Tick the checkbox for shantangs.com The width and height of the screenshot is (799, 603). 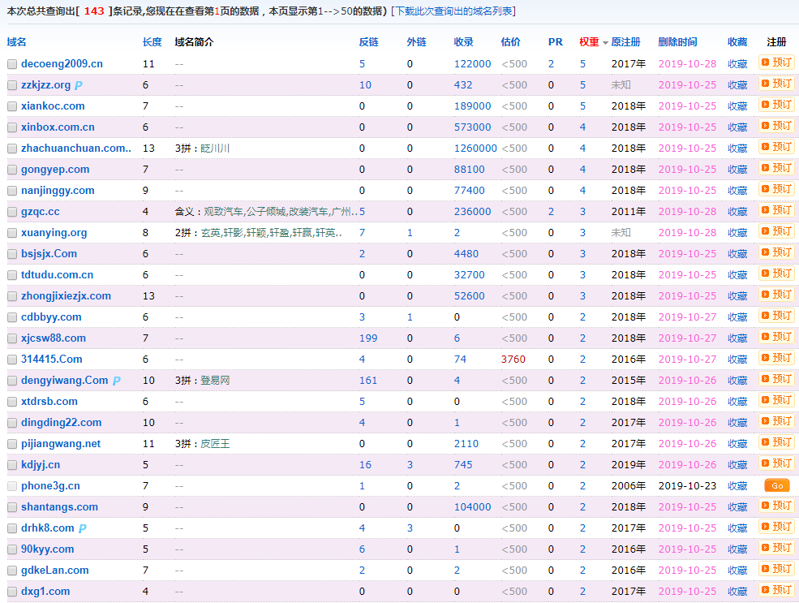point(12,507)
